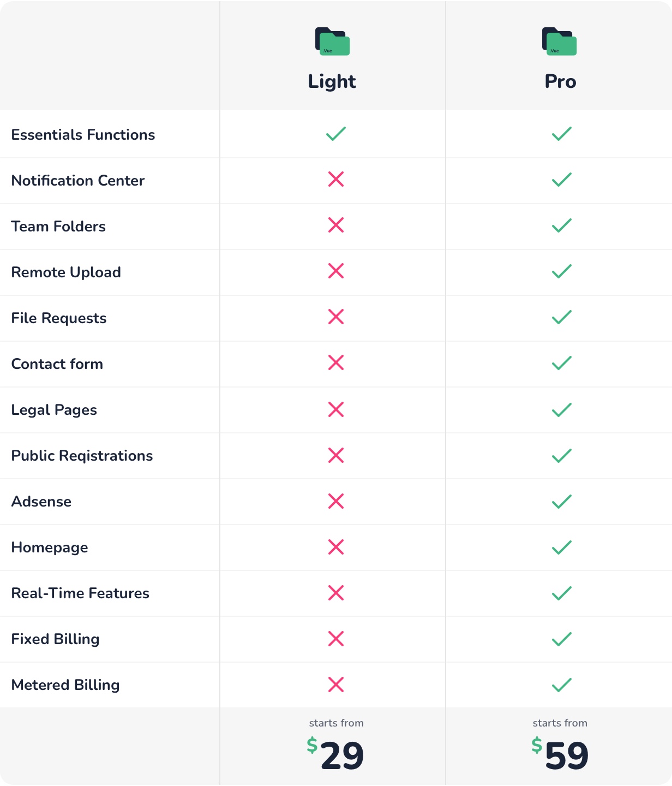Viewport: 672px width, 786px height.
Task: Click the Pro checkmark in Team Folders row
Action: pyautogui.click(x=562, y=225)
